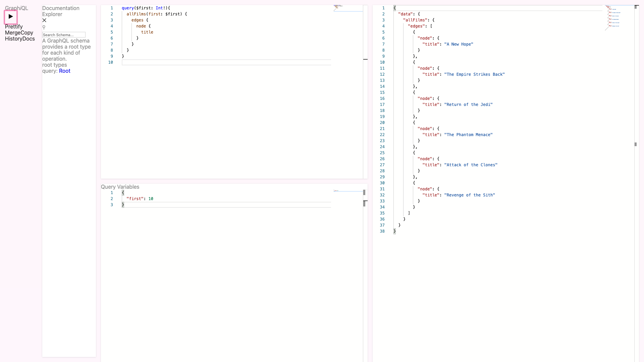Click the result pane vertical scrollbar thumb
Image resolution: width=644 pixels, height=362 pixels.
click(635, 144)
